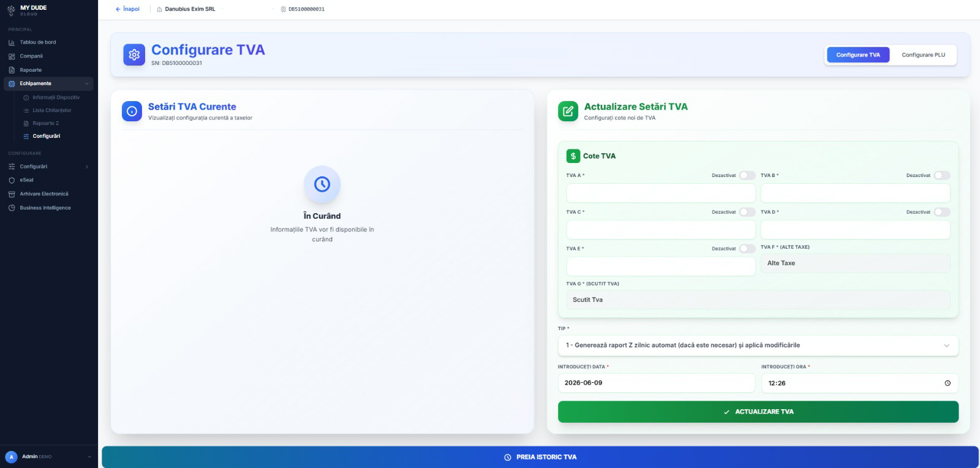Click the Business Intelligence pie icon
980x468 pixels.
pos(12,208)
